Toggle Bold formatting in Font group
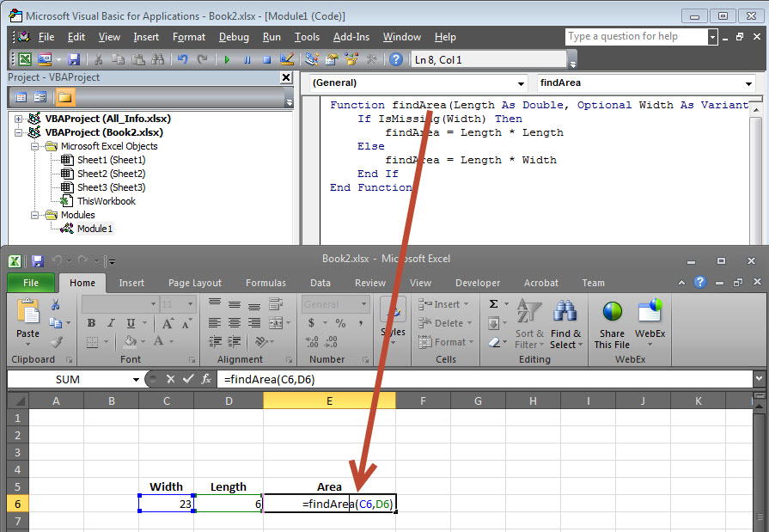The height and width of the screenshot is (532, 769). (91, 323)
